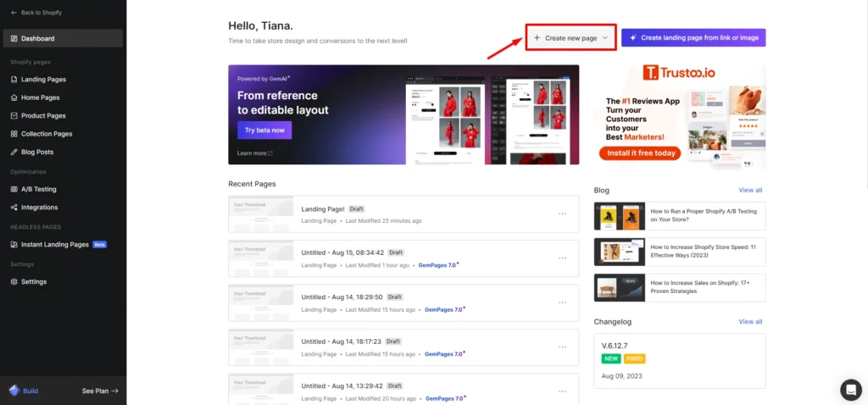Click the Landing Pages document icon
Viewport: 868px width, 405px height.
point(14,79)
